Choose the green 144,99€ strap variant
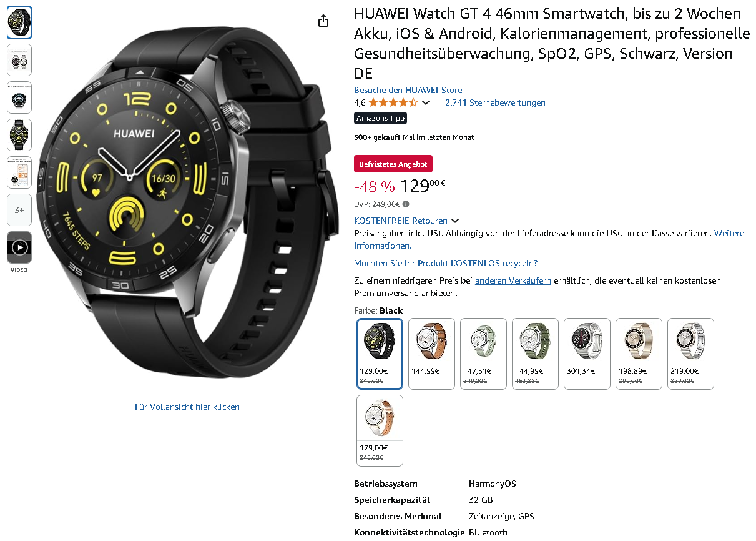756x541 pixels. pos(535,354)
